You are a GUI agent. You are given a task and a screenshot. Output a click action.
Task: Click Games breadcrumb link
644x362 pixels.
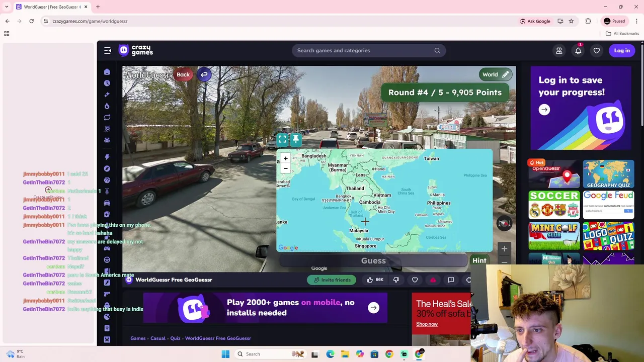pos(138,338)
